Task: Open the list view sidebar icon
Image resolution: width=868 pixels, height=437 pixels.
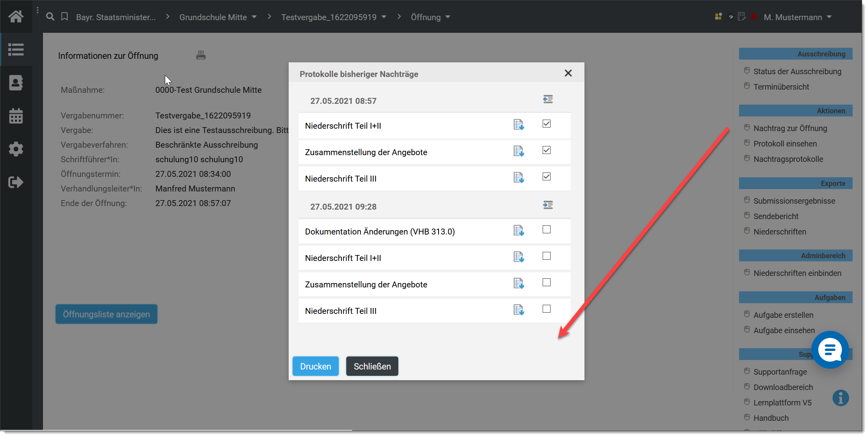Action: tap(16, 49)
